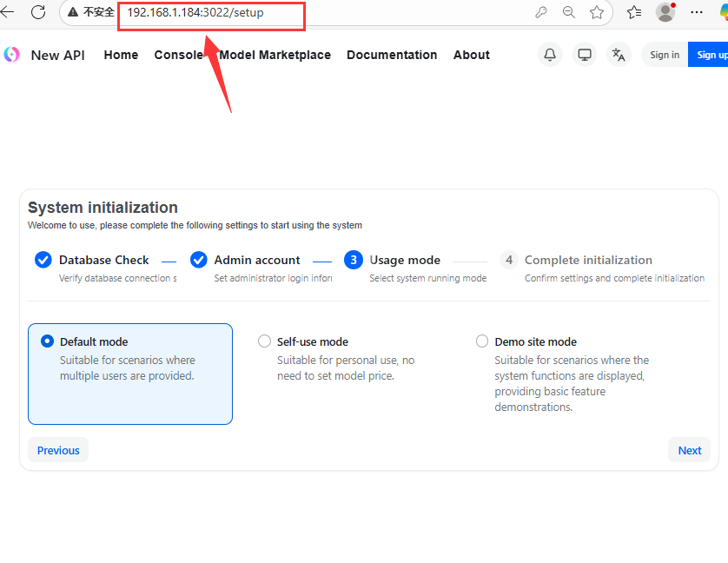Open the About nav item
This screenshot has width=728, height=563.
471,55
